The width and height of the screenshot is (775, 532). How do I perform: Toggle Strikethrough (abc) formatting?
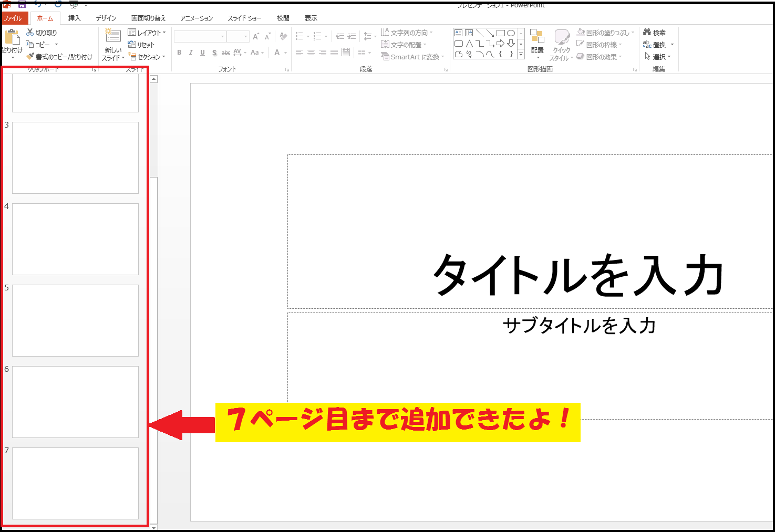[x=226, y=53]
